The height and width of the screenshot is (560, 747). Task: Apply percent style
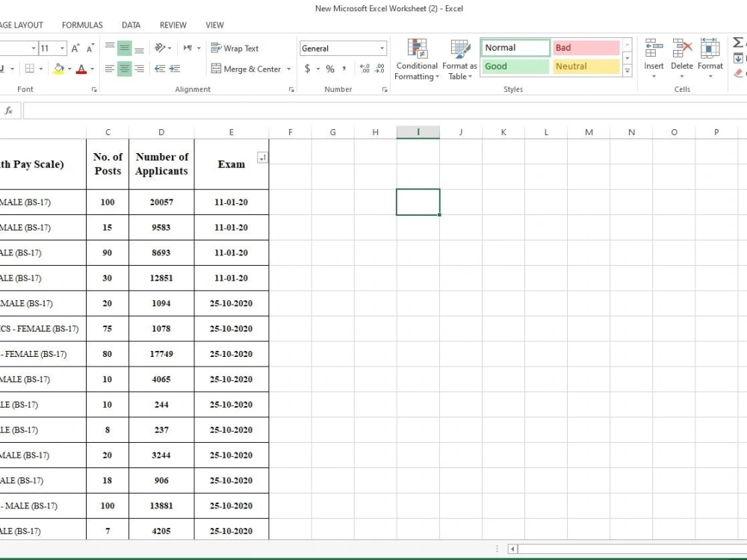click(x=330, y=69)
